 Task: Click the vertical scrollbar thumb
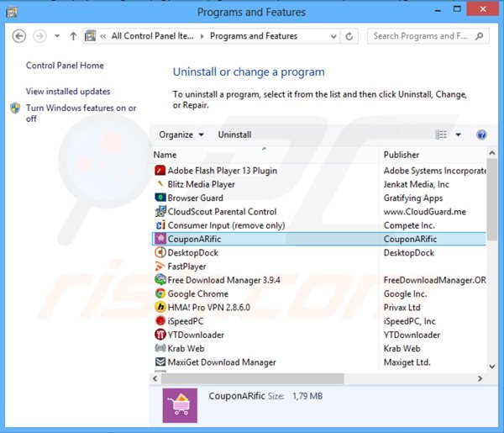(x=491, y=199)
